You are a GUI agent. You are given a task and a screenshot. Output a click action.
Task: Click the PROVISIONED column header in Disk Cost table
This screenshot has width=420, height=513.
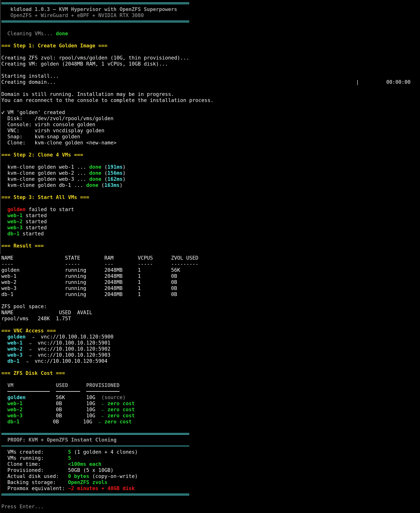point(103,385)
